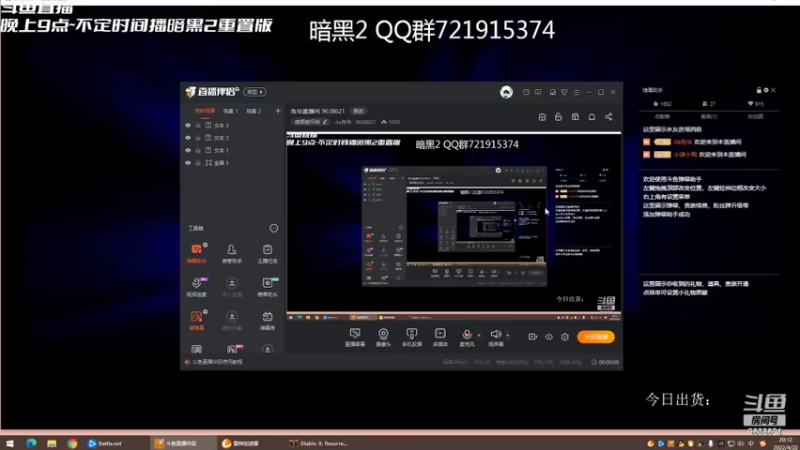Image resolution: width=800 pixels, height=450 pixels.
Task: Click the user avatar in the title bar
Action: (506, 92)
